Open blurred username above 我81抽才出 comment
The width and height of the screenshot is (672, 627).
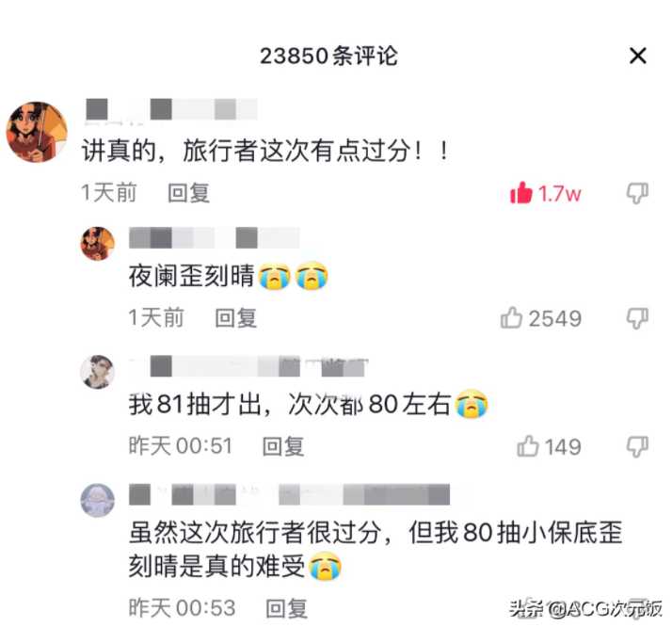[x=248, y=366]
